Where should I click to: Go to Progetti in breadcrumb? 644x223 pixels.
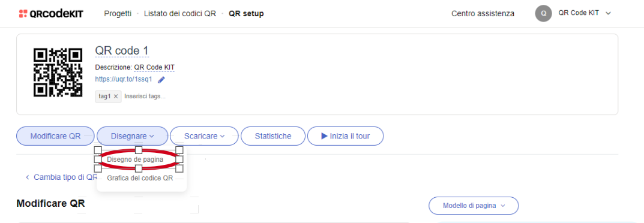pyautogui.click(x=118, y=14)
